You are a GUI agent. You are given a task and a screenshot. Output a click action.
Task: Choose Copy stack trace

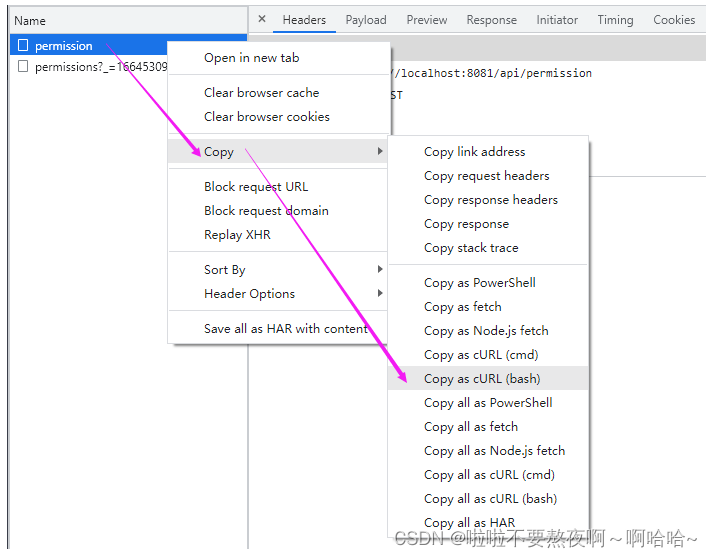coord(488,248)
